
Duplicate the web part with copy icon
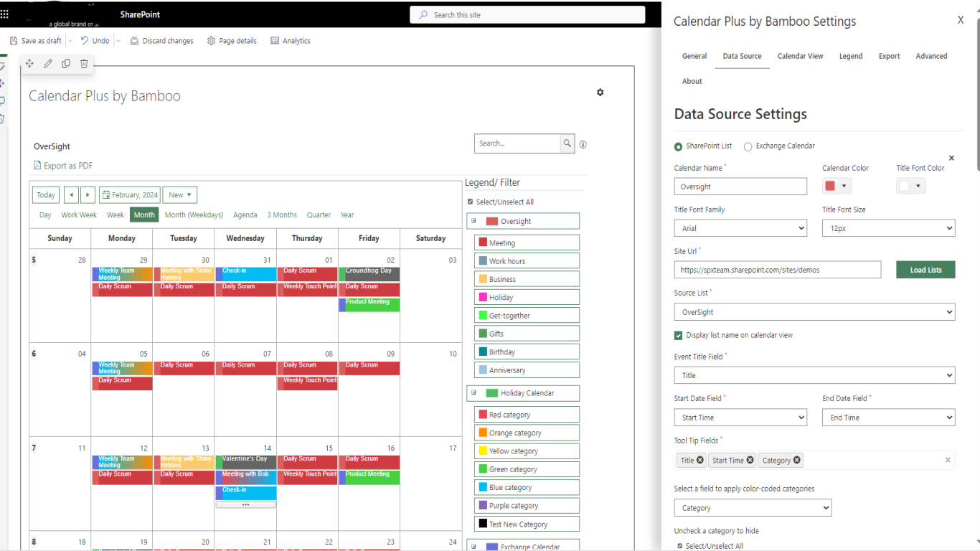tap(66, 64)
